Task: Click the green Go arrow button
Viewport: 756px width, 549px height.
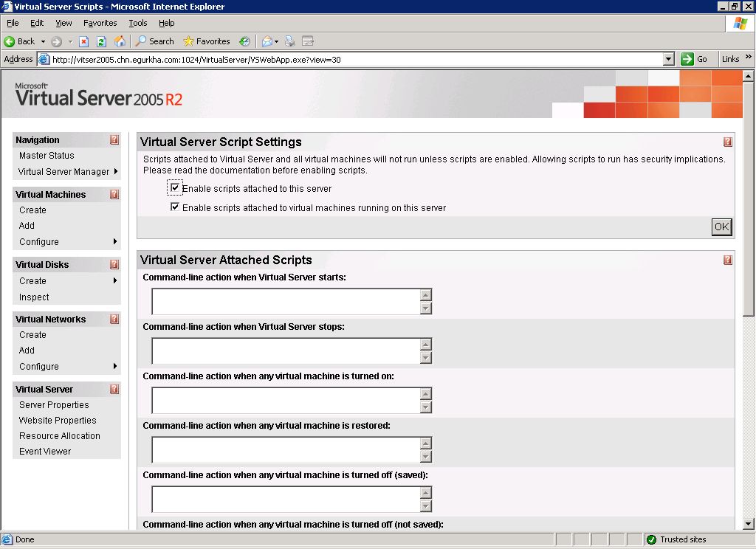Action: pyautogui.click(x=687, y=59)
